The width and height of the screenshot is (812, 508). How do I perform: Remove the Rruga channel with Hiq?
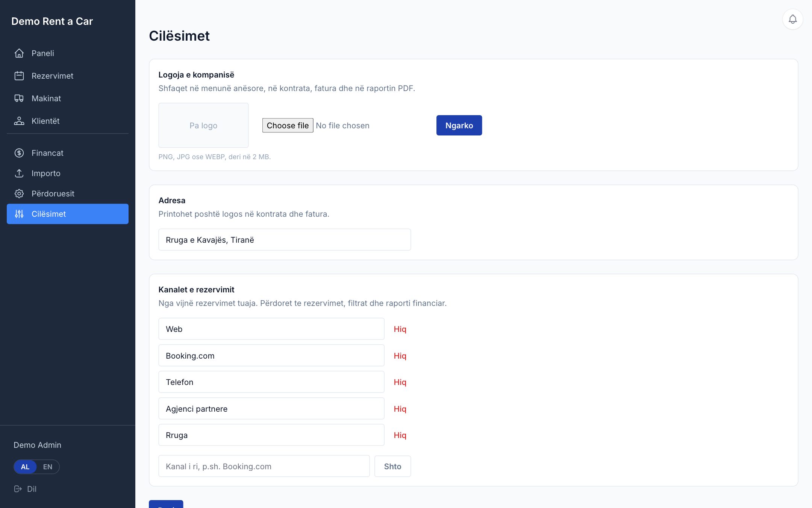point(400,435)
